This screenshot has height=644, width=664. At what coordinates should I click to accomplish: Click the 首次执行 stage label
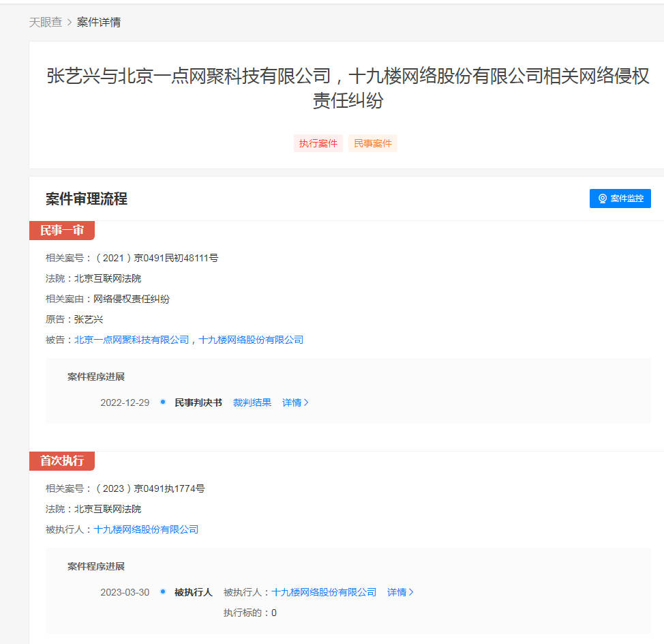click(x=62, y=461)
